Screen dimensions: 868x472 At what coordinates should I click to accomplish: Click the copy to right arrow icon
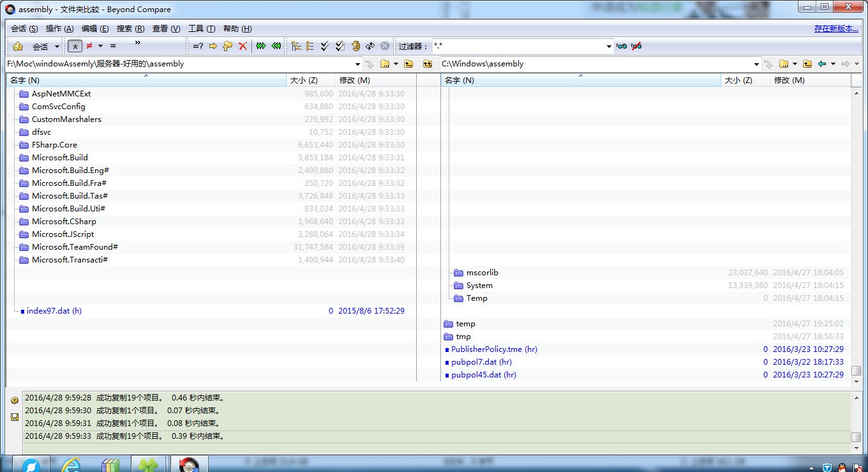(x=213, y=46)
